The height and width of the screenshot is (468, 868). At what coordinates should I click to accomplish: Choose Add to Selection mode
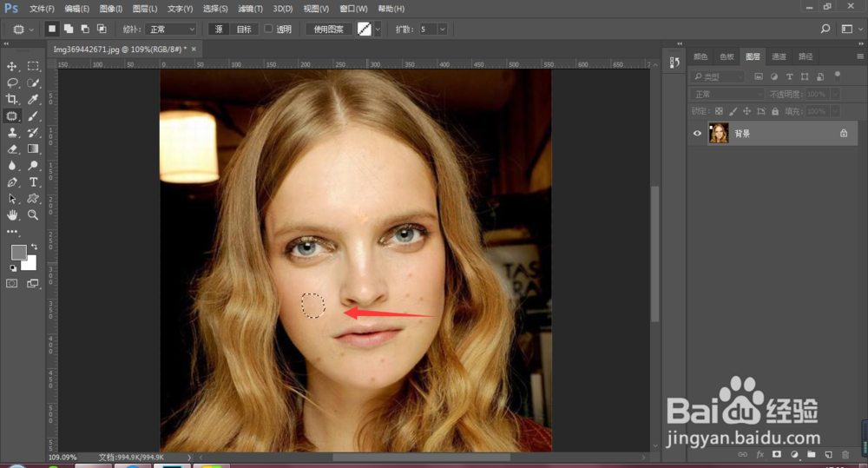68,29
